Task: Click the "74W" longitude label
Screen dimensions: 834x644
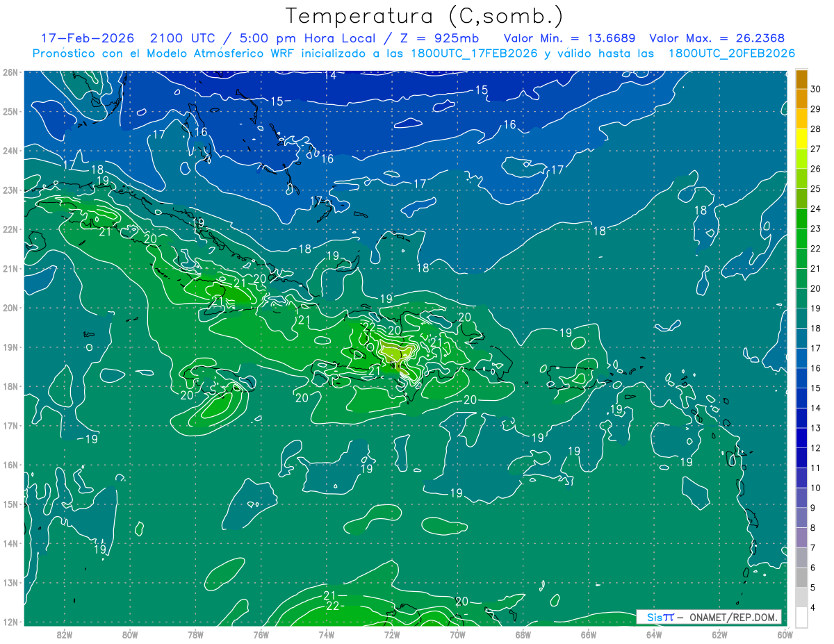Action: pos(327,635)
